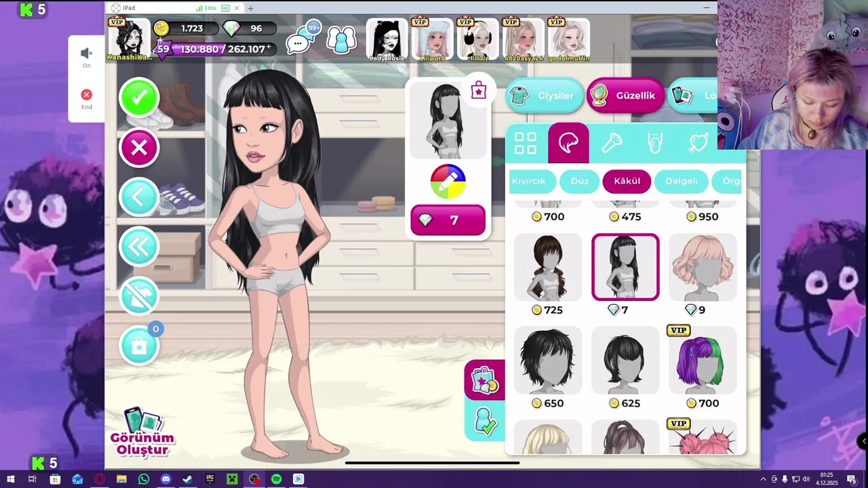This screenshot has width=868, height=488.
Task: Toggle the remove-clothing hanger icon
Action: click(139, 296)
